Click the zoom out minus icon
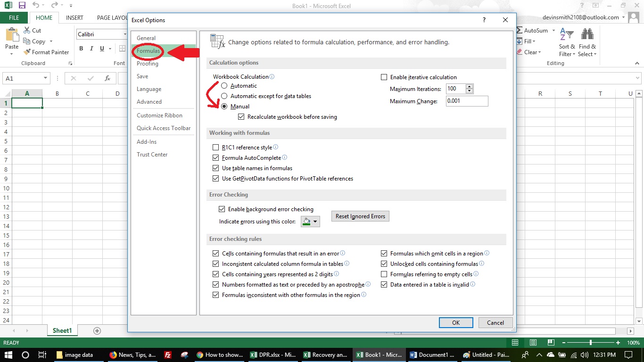The width and height of the screenshot is (644, 362). tap(563, 343)
